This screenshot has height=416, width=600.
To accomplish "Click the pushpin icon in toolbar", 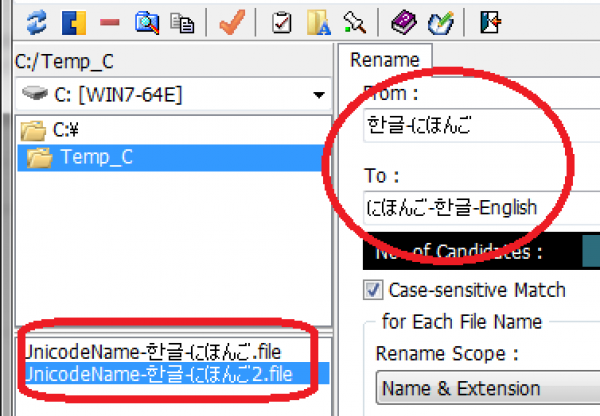I will [355, 22].
